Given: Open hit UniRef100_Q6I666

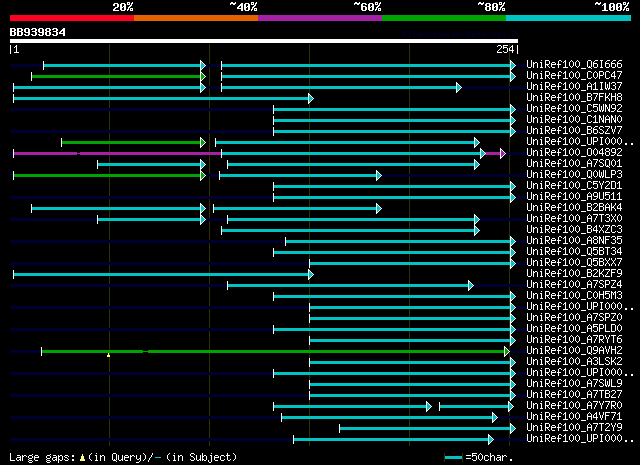Looking at the screenshot, I should pyautogui.click(x=574, y=65).
